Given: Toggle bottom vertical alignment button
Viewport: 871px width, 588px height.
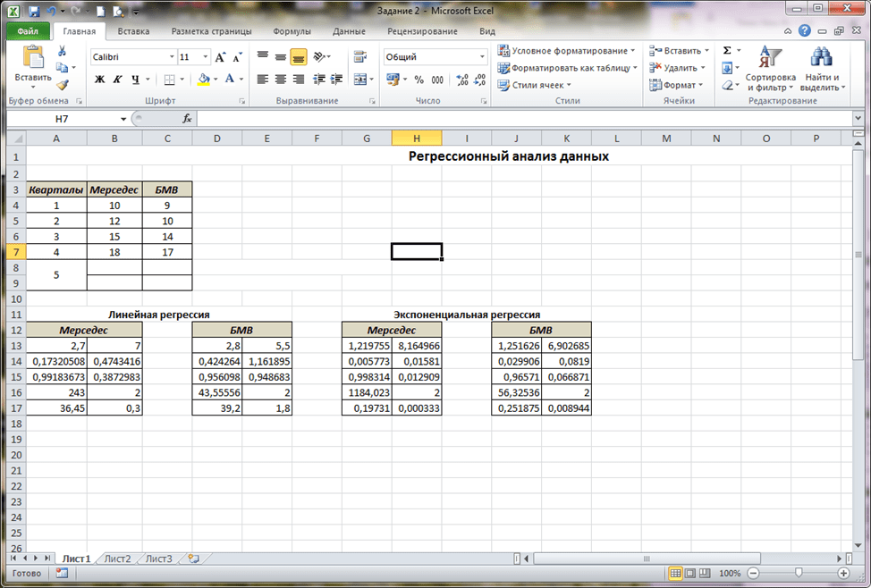Looking at the screenshot, I should click(298, 57).
